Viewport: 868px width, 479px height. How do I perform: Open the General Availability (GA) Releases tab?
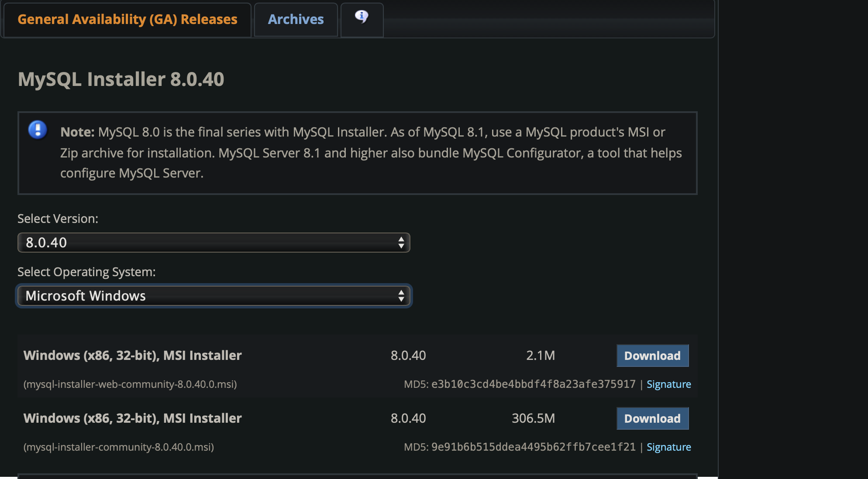pos(127,20)
